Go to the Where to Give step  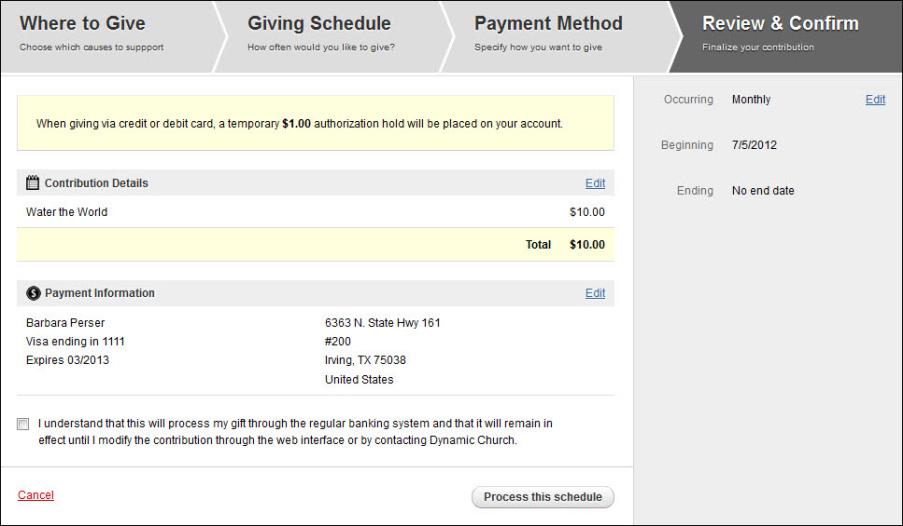point(109,36)
